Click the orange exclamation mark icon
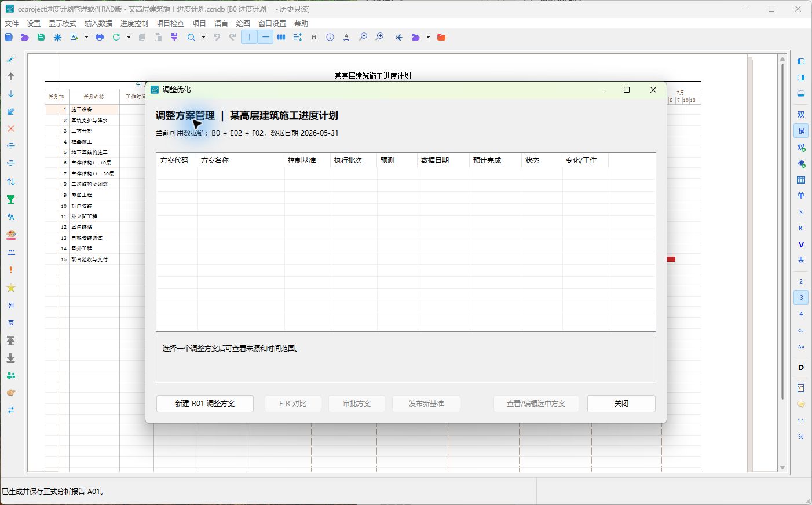 10,270
